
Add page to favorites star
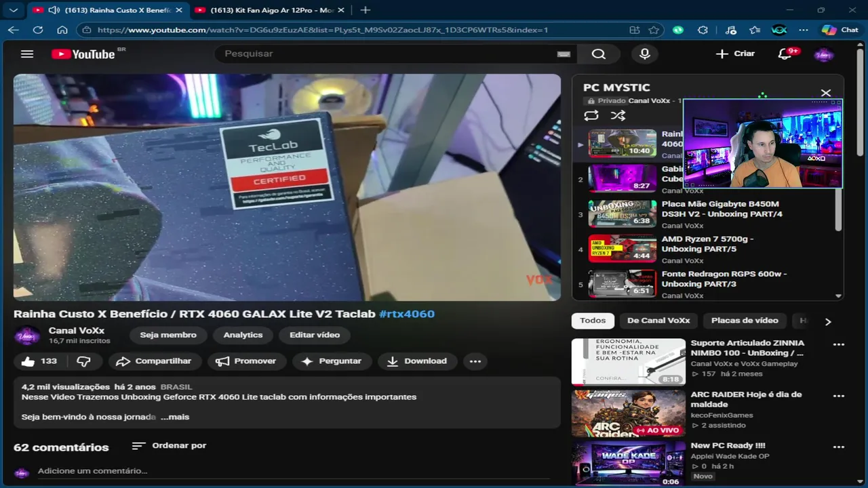tap(653, 30)
